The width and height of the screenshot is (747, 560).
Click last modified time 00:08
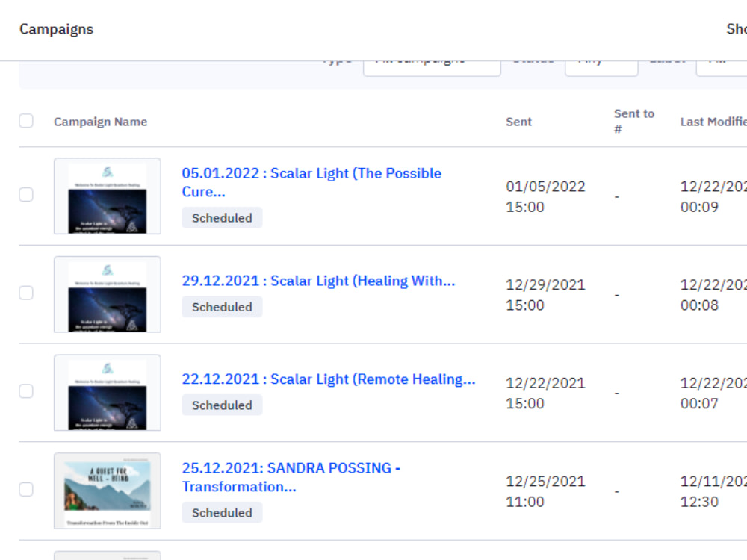click(699, 305)
